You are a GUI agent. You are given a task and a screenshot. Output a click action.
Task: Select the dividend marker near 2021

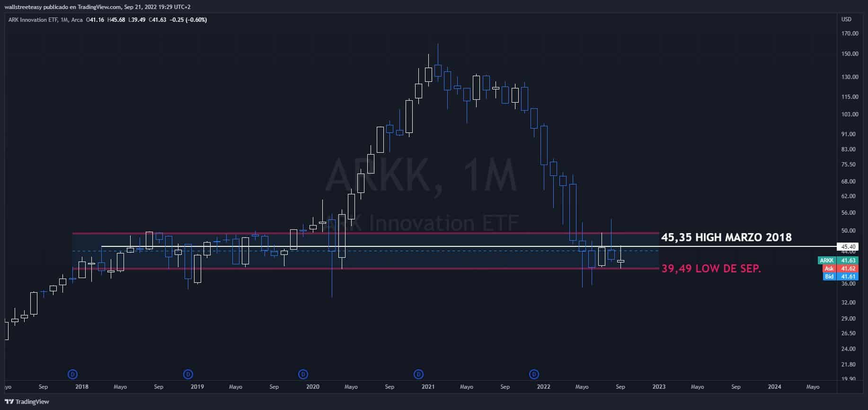(418, 375)
